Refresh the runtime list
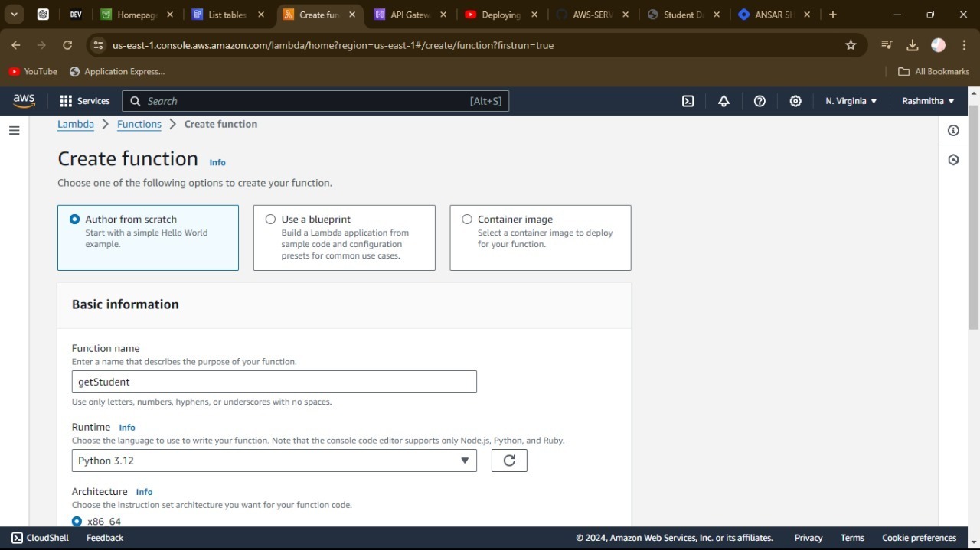980x550 pixels. pyautogui.click(x=509, y=461)
